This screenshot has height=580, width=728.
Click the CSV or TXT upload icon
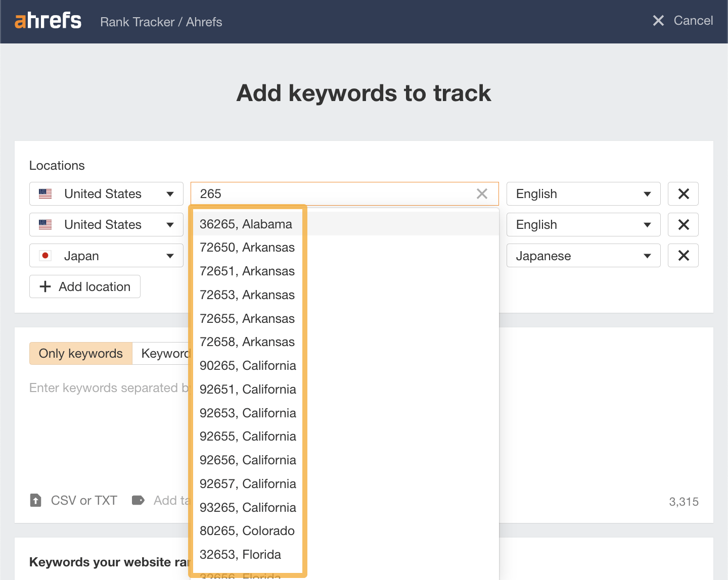(35, 500)
